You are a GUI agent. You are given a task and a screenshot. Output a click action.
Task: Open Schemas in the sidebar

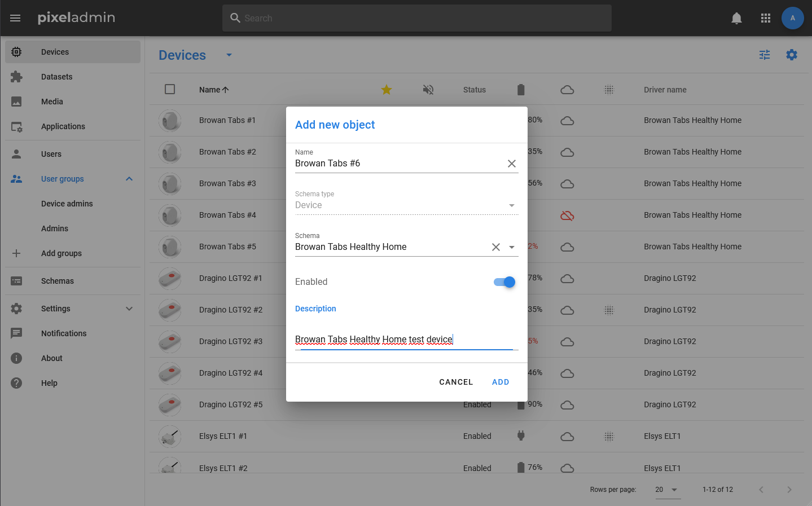pos(58,281)
